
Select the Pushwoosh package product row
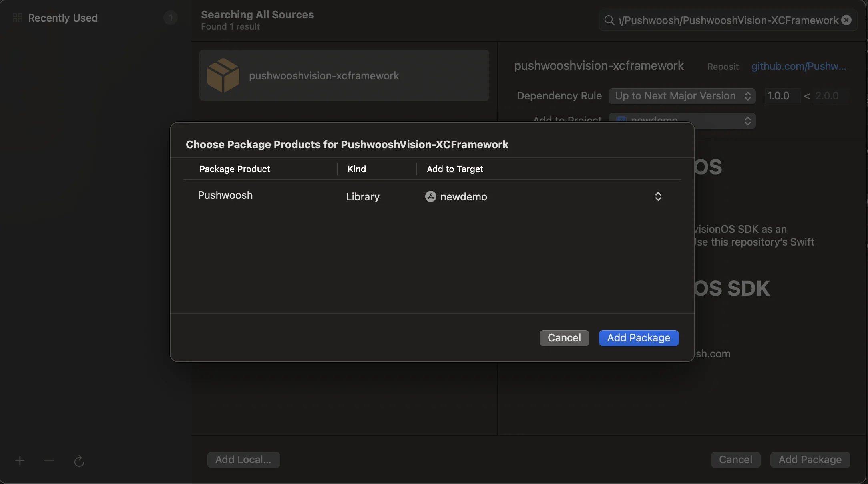(225, 196)
